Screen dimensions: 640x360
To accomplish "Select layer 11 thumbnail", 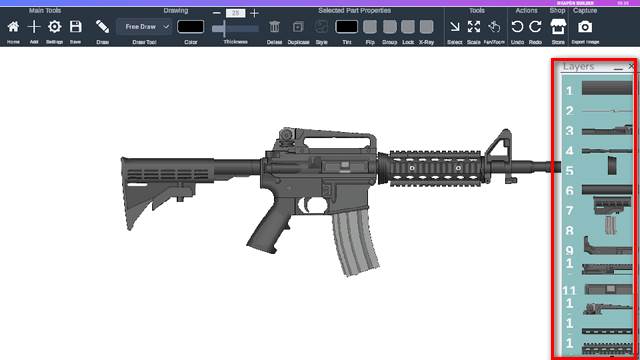I will (x=608, y=290).
